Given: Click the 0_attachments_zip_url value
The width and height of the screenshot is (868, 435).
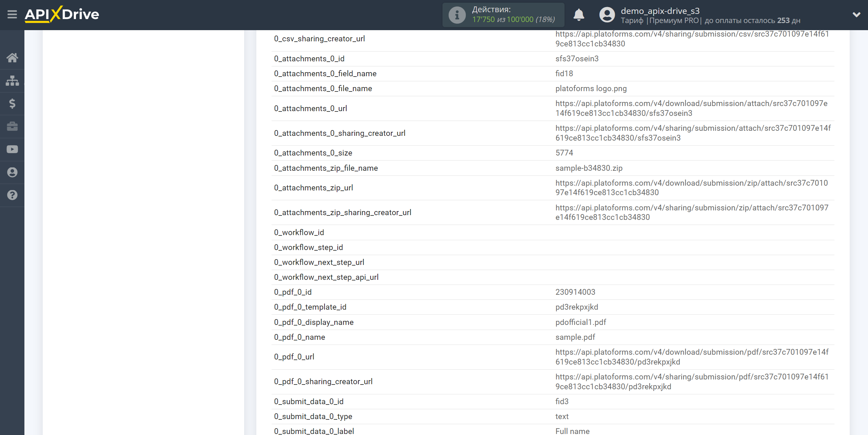Looking at the screenshot, I should [692, 188].
